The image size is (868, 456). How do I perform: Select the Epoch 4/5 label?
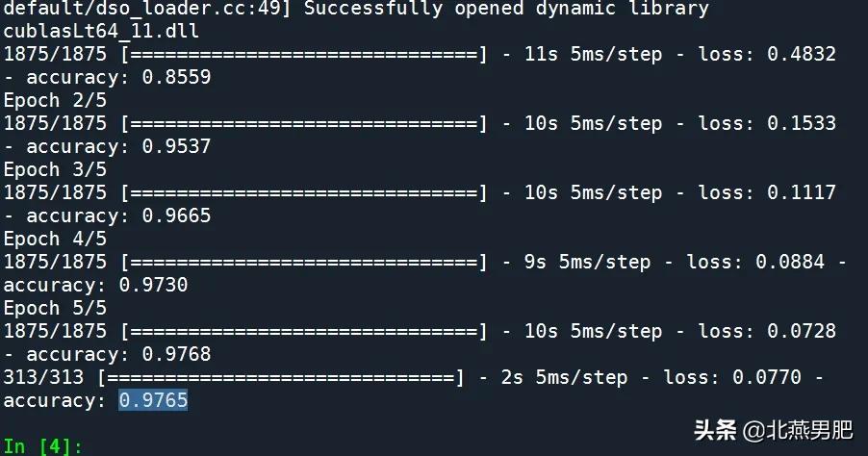(x=55, y=239)
